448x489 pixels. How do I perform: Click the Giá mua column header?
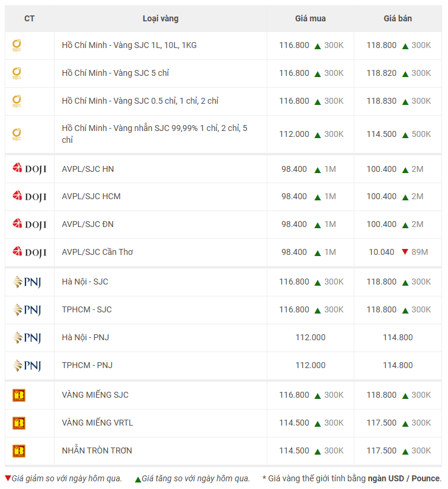coord(311,19)
